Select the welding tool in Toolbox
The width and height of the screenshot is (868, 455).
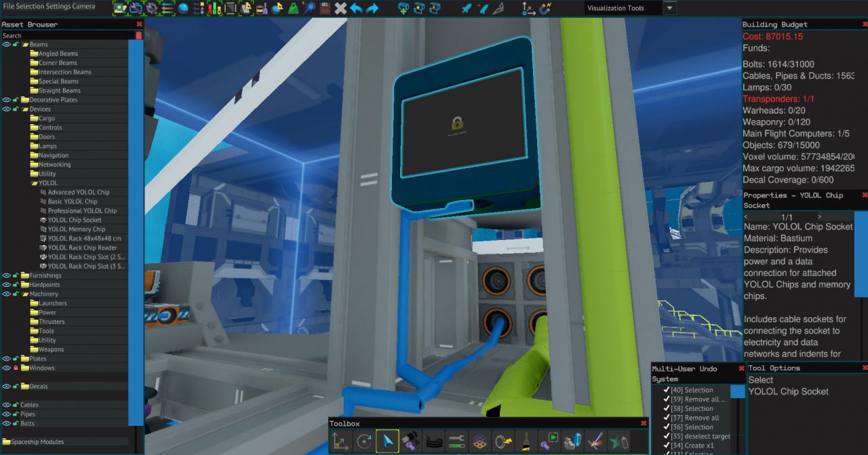click(595, 441)
